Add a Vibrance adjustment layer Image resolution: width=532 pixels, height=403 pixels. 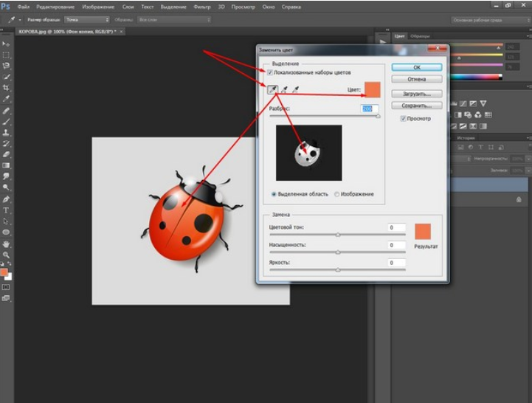pyautogui.click(x=483, y=103)
